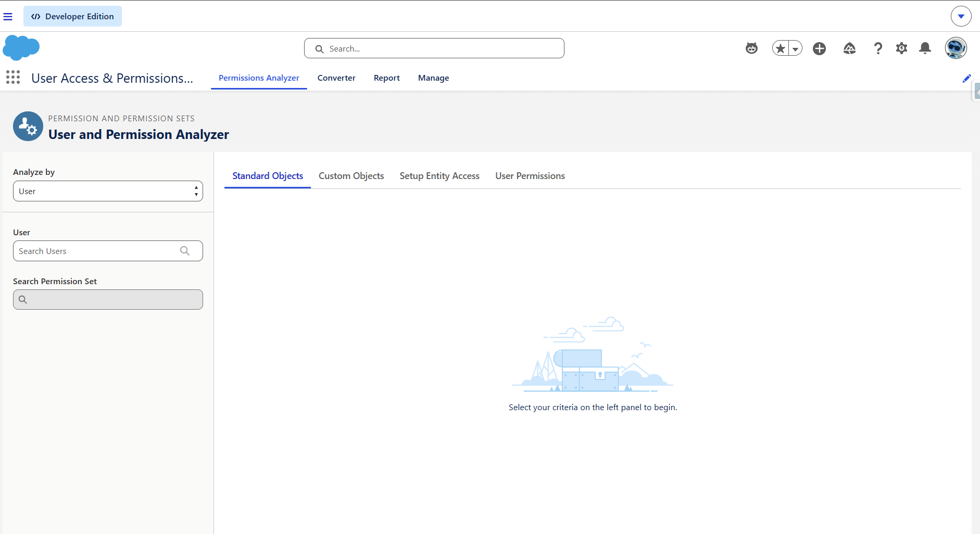Open the Analyze by User dropdown
The image size is (980, 534).
click(108, 191)
